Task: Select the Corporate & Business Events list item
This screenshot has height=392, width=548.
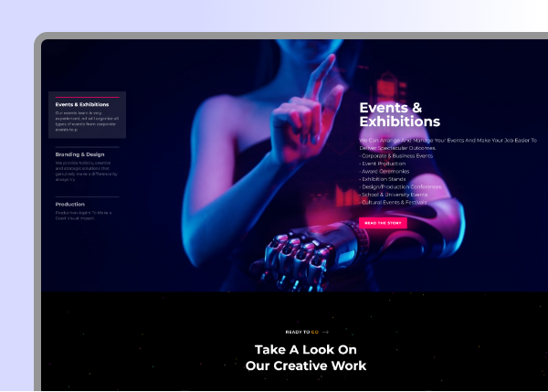Action: point(398,157)
